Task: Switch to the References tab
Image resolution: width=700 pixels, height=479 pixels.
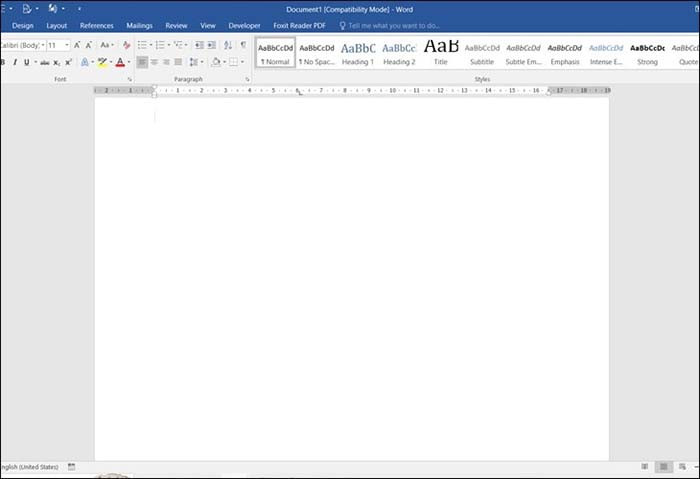Action: pyautogui.click(x=97, y=26)
